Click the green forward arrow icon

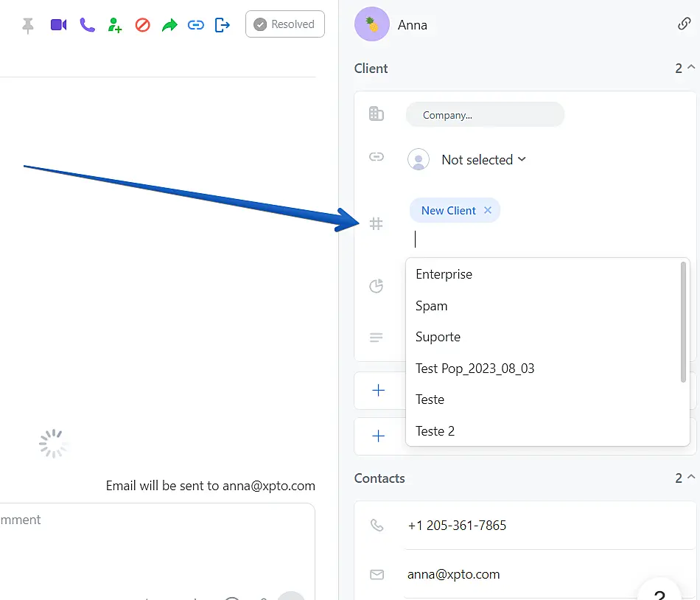(169, 25)
